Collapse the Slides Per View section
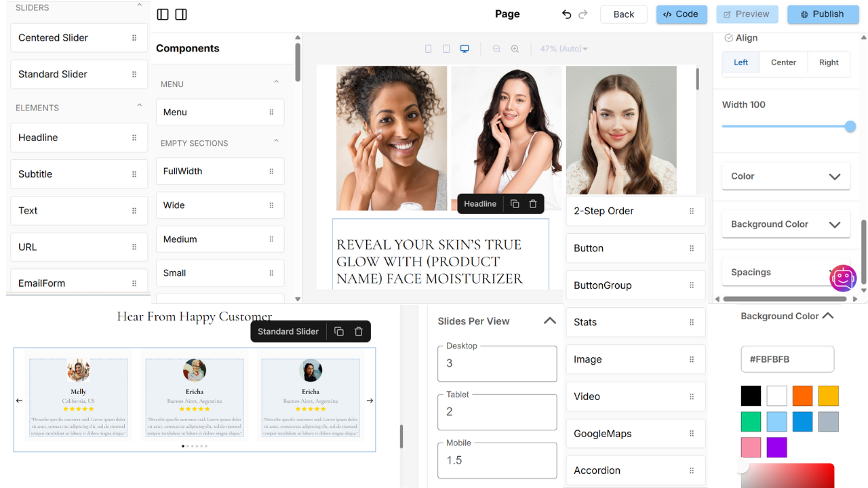The height and width of the screenshot is (488, 868). 549,321
